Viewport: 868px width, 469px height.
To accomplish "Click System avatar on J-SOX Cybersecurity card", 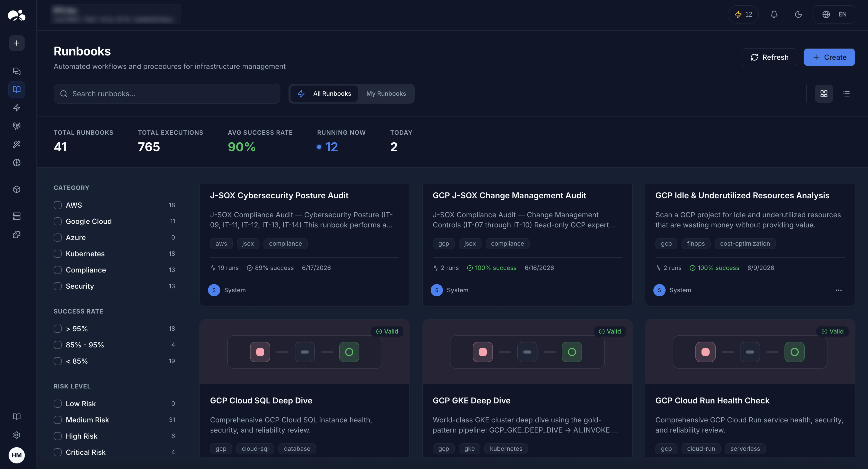I will pyautogui.click(x=214, y=290).
